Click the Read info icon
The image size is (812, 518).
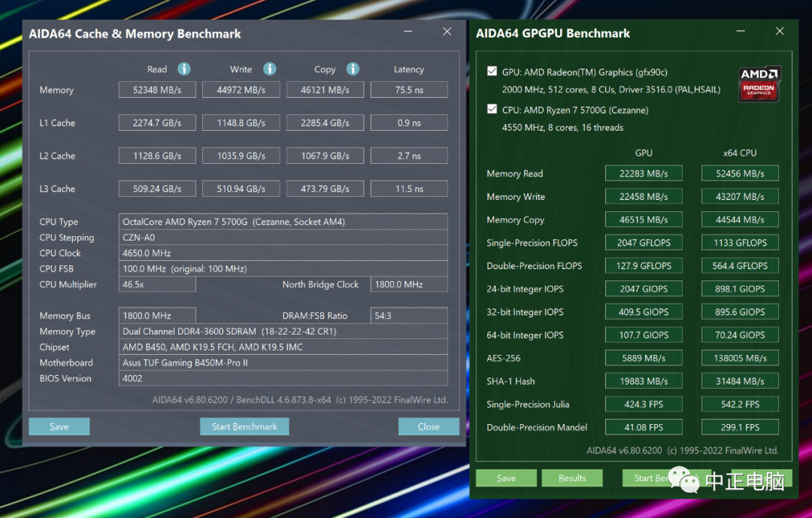(184, 69)
